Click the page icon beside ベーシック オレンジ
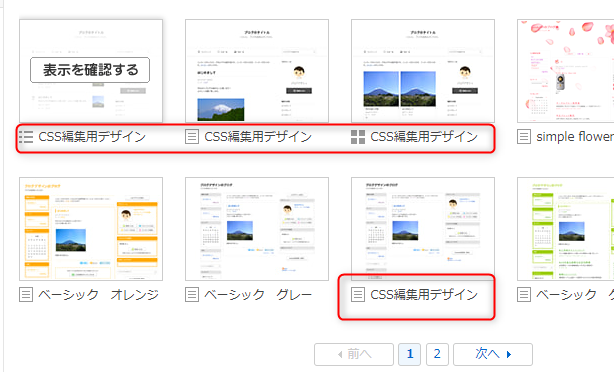This screenshot has height=372, width=614. coord(26,294)
